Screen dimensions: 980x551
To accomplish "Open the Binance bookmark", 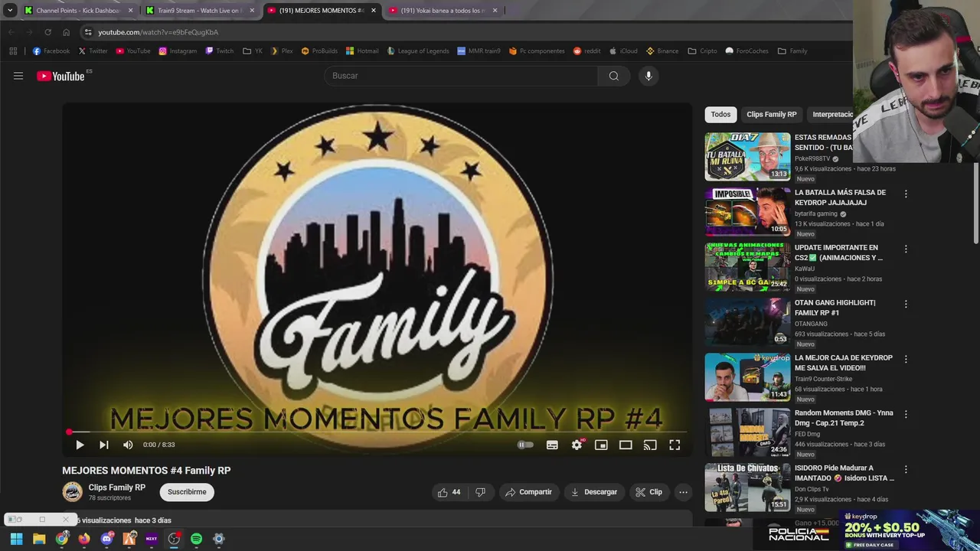I will coord(662,51).
